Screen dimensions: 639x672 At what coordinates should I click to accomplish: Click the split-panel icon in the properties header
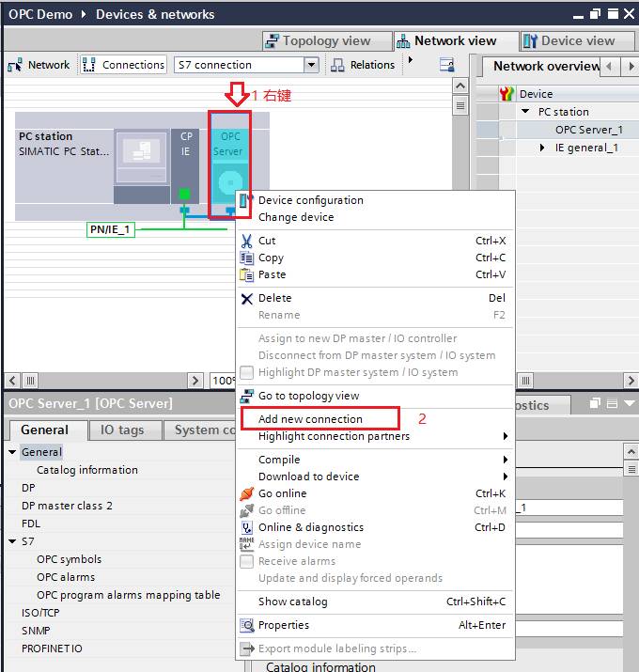point(613,403)
